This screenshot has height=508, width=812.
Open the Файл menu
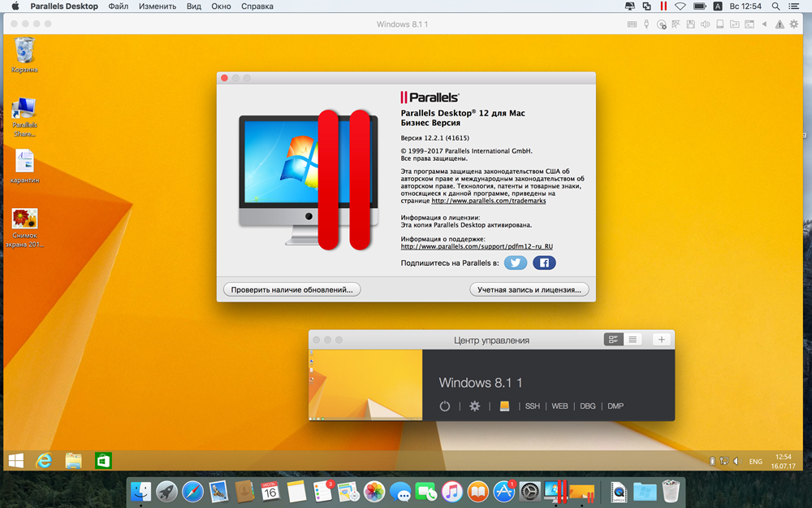click(x=118, y=7)
